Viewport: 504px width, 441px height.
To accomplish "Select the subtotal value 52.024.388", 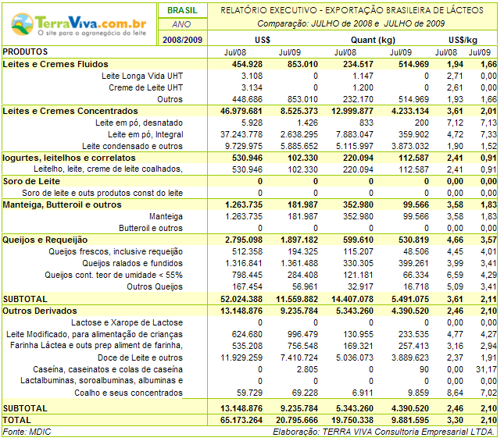I will pyautogui.click(x=241, y=299).
